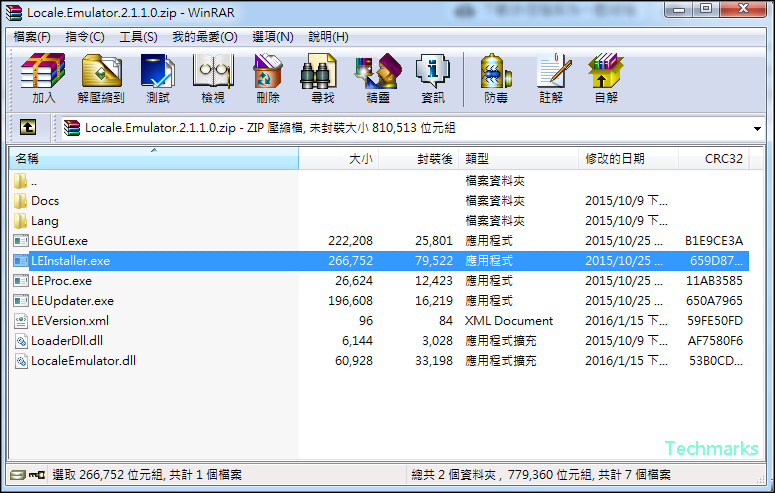
Task: Sort by 名稱 column header
Action: click(x=154, y=158)
